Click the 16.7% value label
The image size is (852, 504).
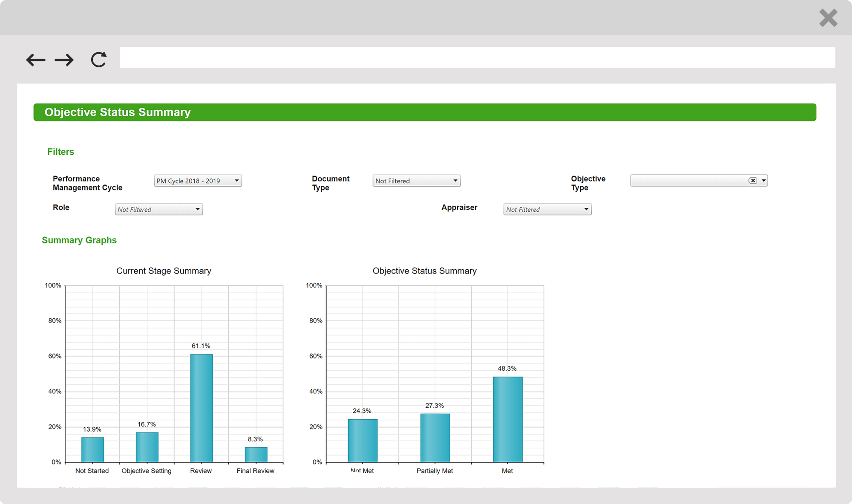pyautogui.click(x=147, y=424)
